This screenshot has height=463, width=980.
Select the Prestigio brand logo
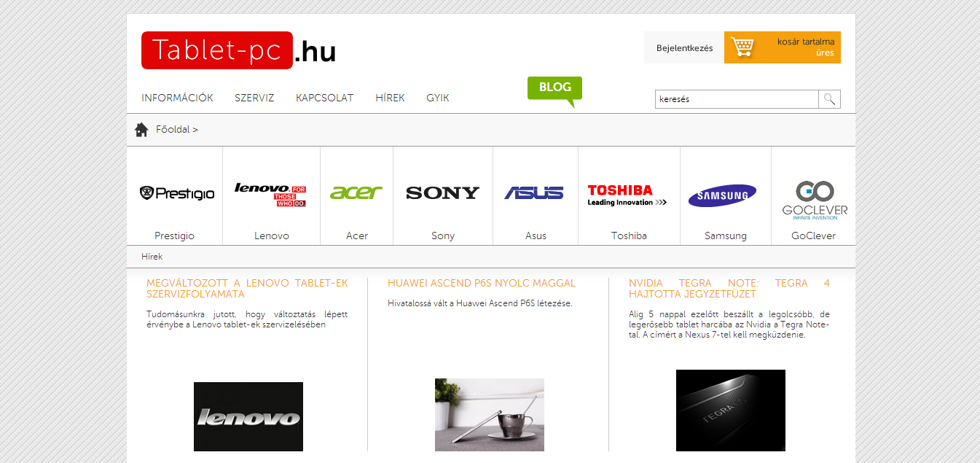(176, 193)
